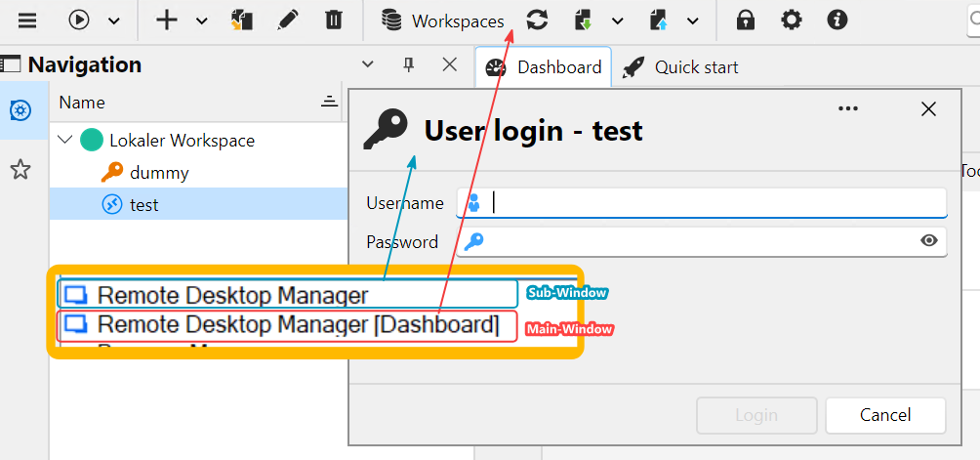Select the dummy credential entry

159,173
